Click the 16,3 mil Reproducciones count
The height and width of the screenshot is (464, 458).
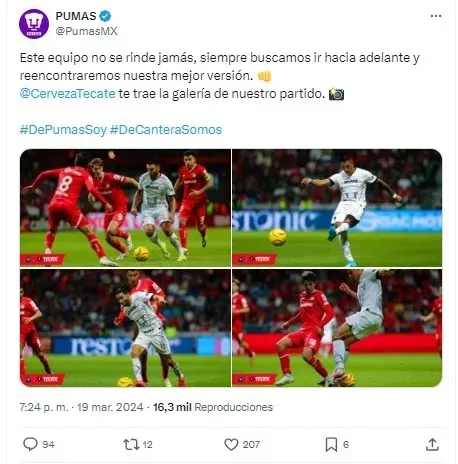coord(213,407)
